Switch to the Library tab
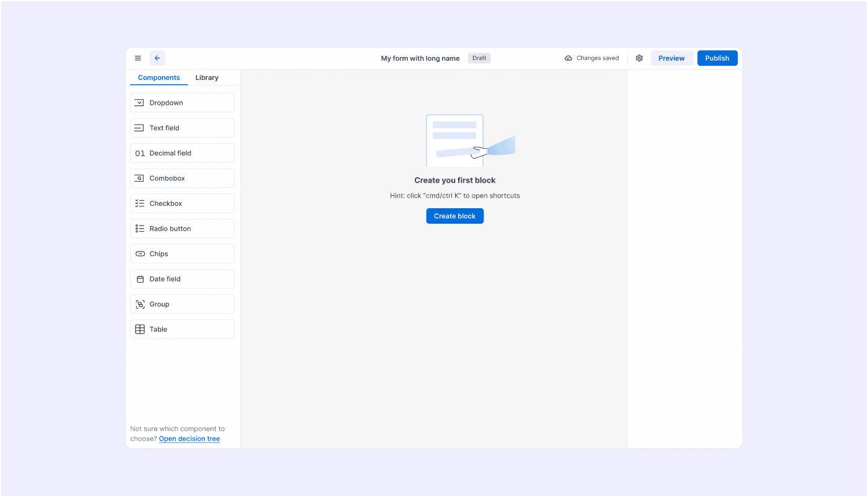 click(x=207, y=77)
